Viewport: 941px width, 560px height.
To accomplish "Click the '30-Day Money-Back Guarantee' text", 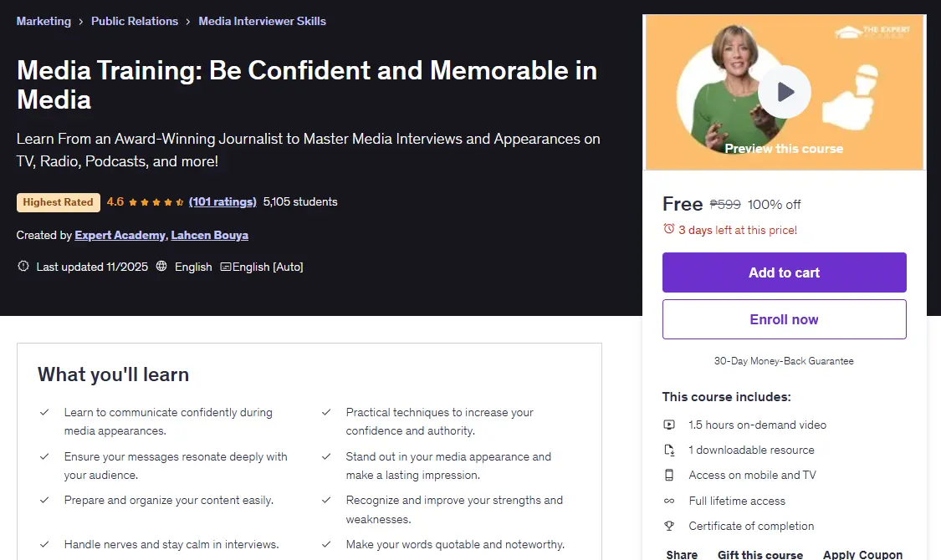I will [x=784, y=361].
